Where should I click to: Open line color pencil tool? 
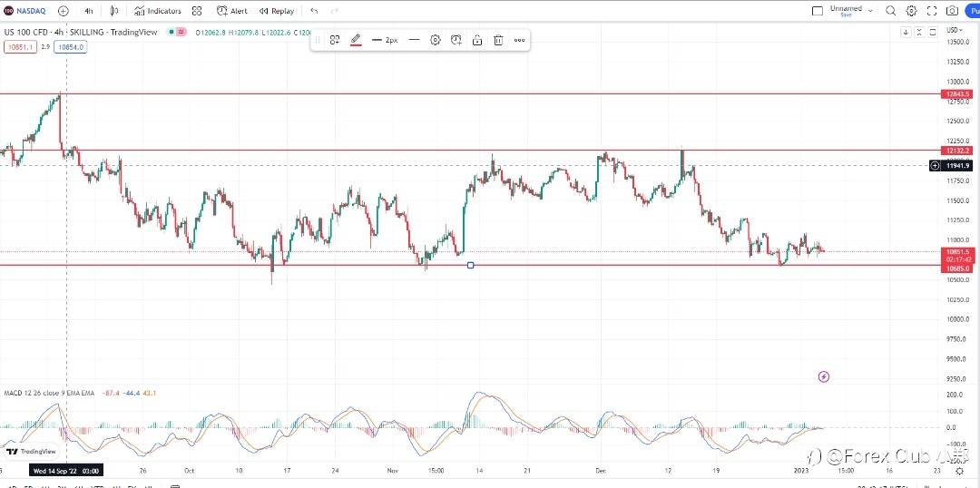[x=356, y=40]
